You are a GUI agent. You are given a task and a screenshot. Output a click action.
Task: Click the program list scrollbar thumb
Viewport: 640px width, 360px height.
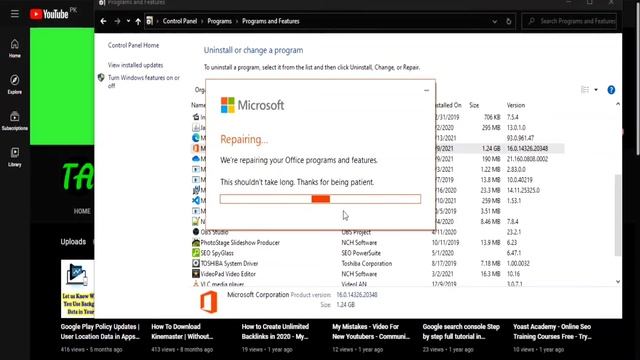click(618, 215)
